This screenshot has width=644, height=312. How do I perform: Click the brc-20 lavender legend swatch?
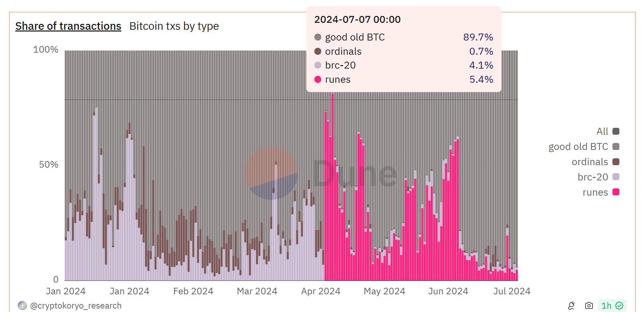[616, 177]
